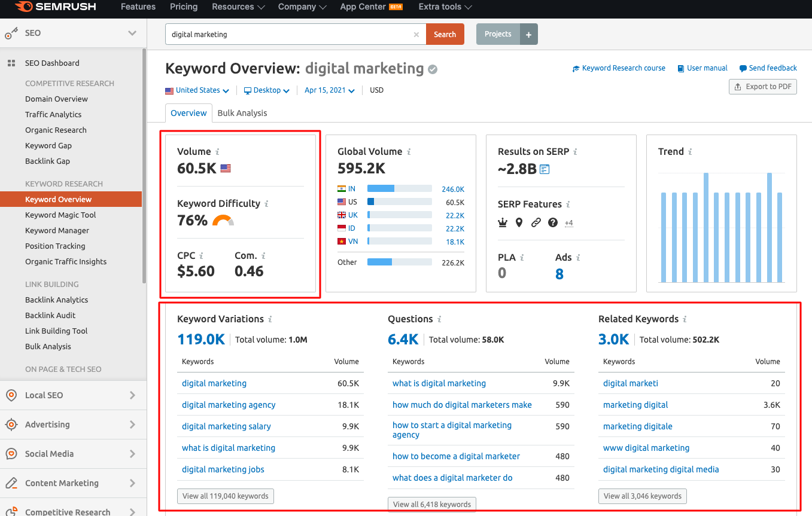Click the CPC info icon
Image resolution: width=812 pixels, height=516 pixels.
tap(202, 256)
